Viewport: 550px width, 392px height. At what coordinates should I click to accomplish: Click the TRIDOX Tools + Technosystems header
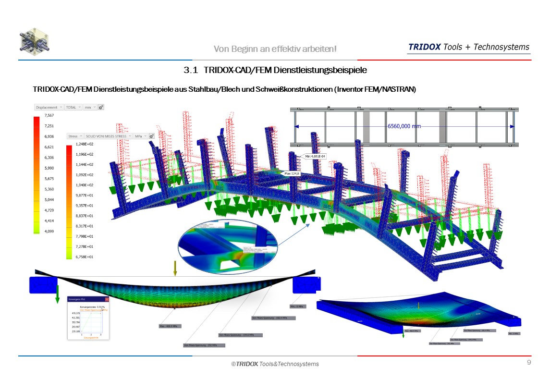[469, 47]
